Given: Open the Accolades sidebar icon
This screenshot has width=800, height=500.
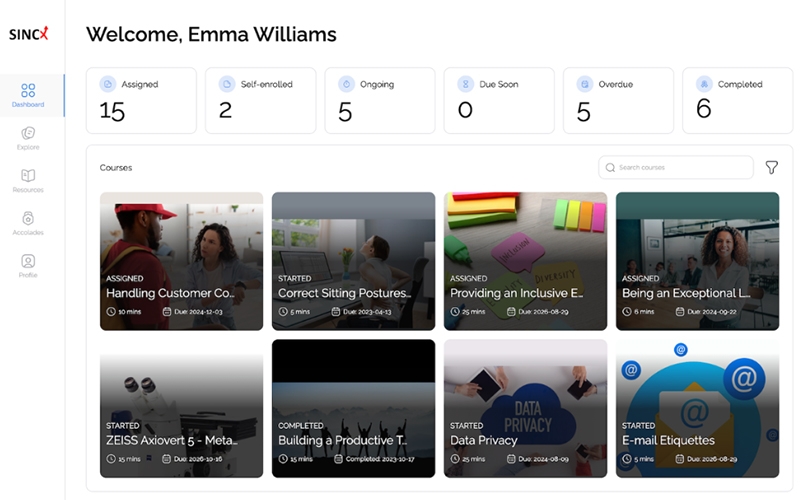Looking at the screenshot, I should [x=28, y=219].
